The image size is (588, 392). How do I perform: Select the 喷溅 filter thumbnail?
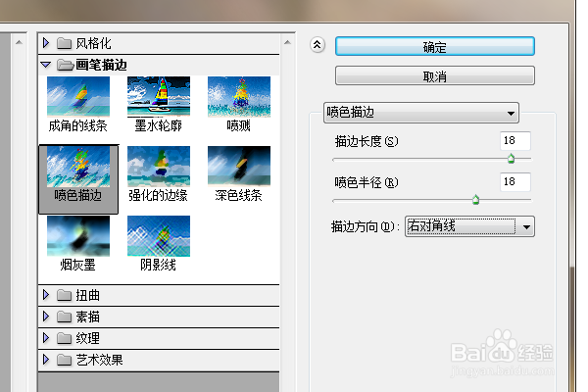pos(239,97)
